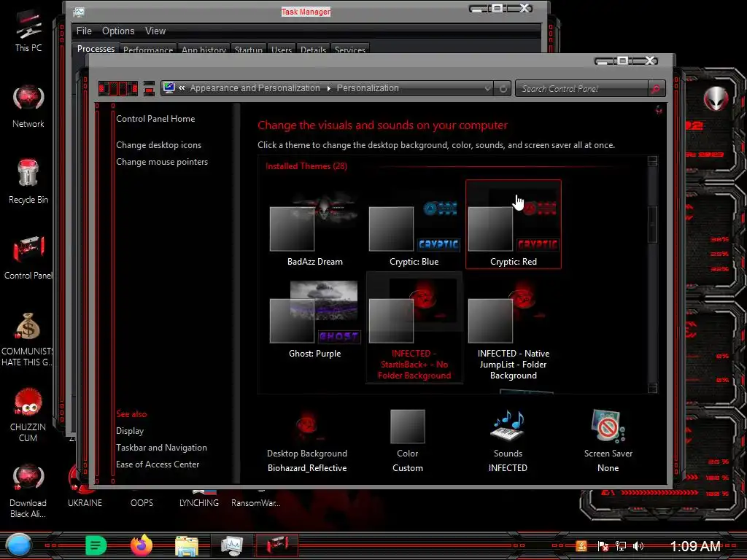
Task: Open Control Panel desktop icon
Action: (x=28, y=257)
